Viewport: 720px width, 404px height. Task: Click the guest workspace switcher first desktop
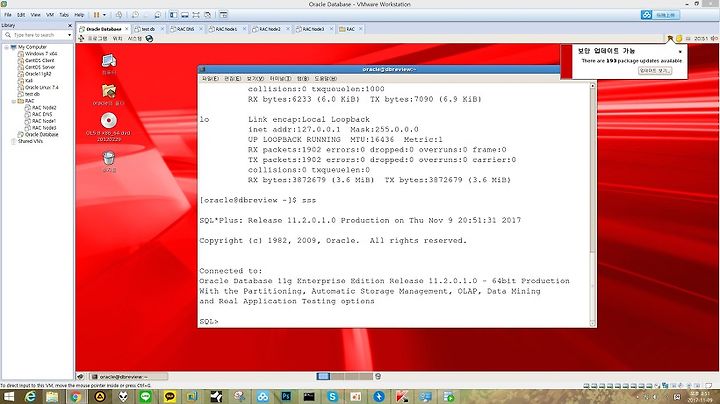(x=323, y=376)
